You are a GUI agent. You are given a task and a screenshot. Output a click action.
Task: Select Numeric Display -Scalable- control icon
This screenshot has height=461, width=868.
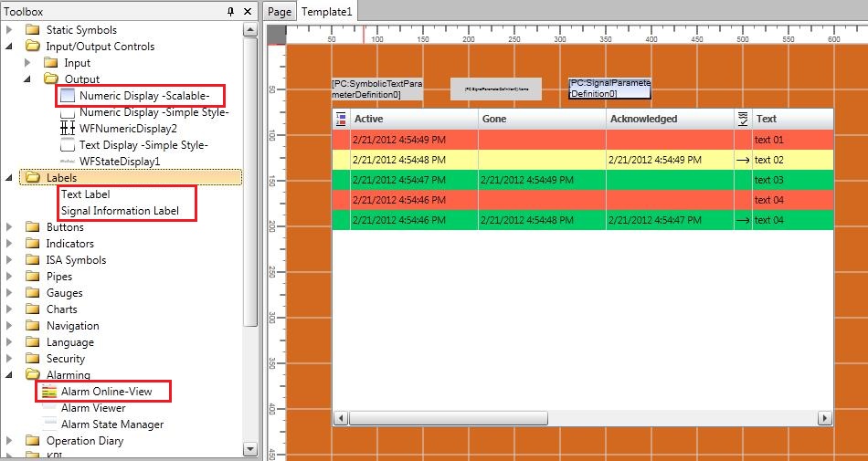(x=68, y=96)
